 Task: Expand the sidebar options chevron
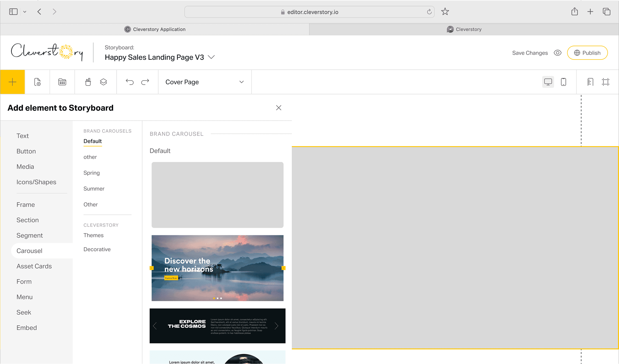[25, 12]
